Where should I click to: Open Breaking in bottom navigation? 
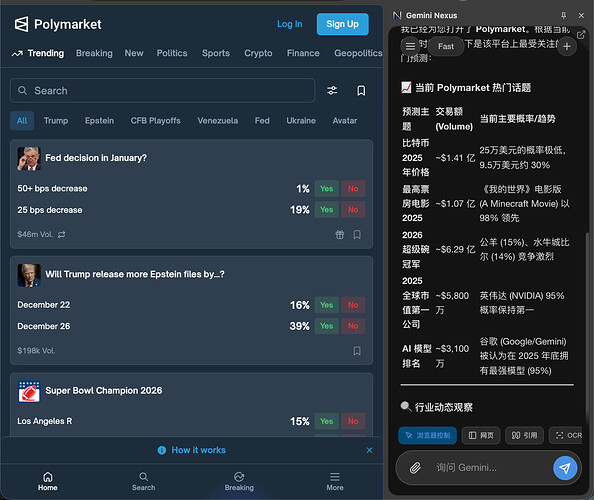pyautogui.click(x=239, y=481)
